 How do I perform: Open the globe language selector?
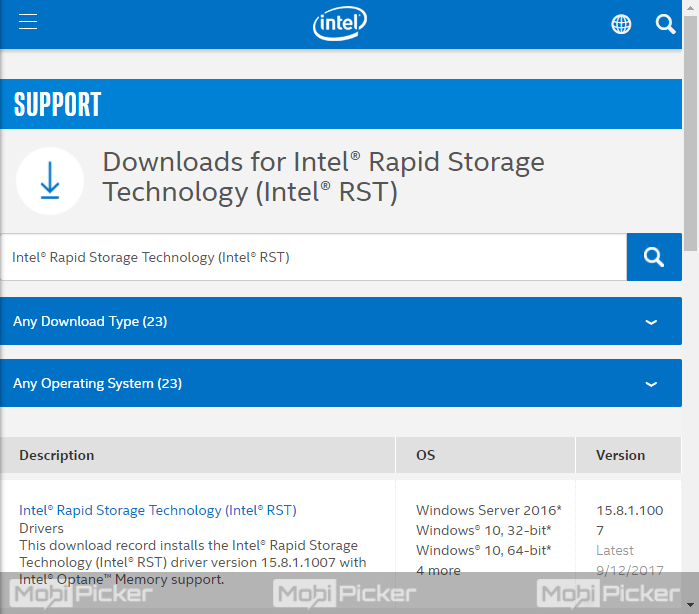(621, 24)
